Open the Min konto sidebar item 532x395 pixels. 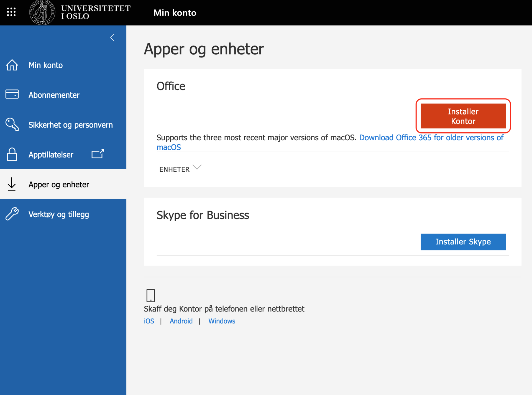click(63, 65)
